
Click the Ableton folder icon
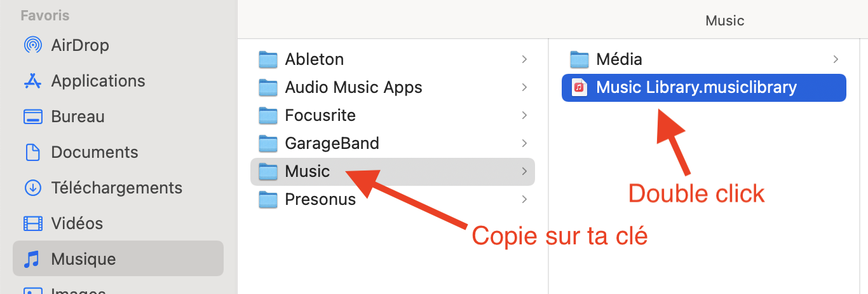(x=269, y=59)
